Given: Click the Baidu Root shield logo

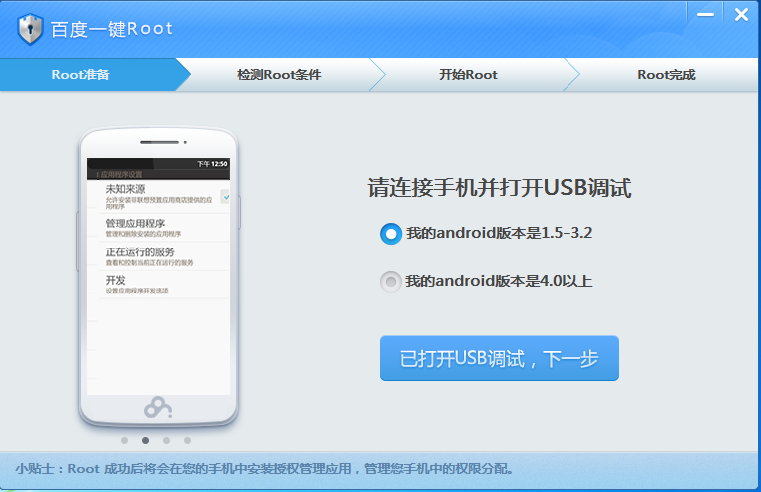Looking at the screenshot, I should click(x=30, y=29).
